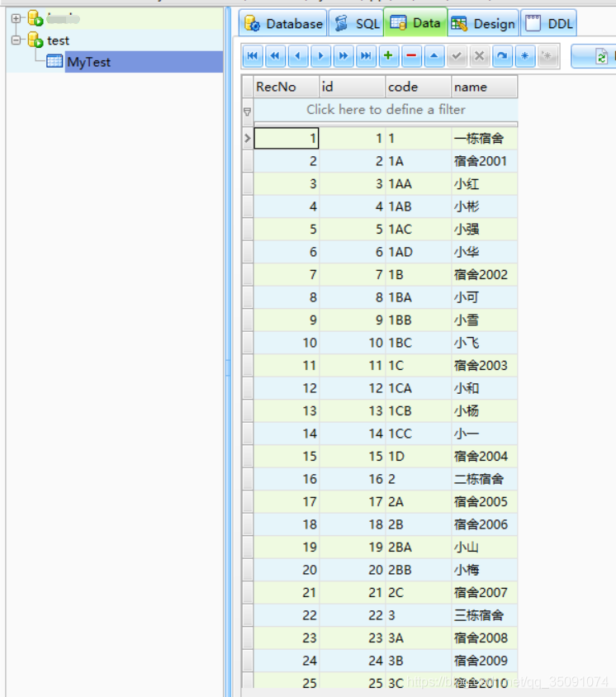The image size is (616, 697).
Task: Move to next record arrow
Action: coord(320,56)
